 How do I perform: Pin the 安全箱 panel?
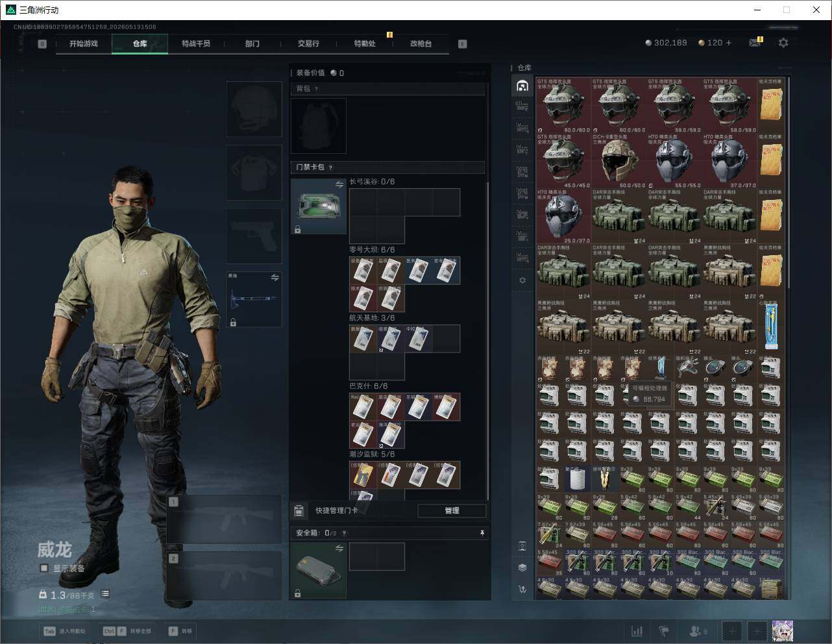(x=482, y=533)
